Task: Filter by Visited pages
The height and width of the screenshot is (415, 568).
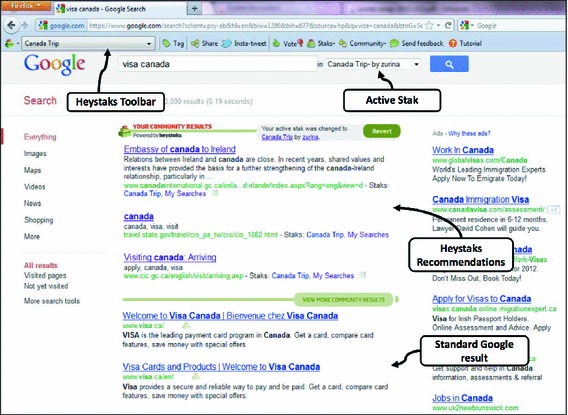Action: pyautogui.click(x=45, y=276)
